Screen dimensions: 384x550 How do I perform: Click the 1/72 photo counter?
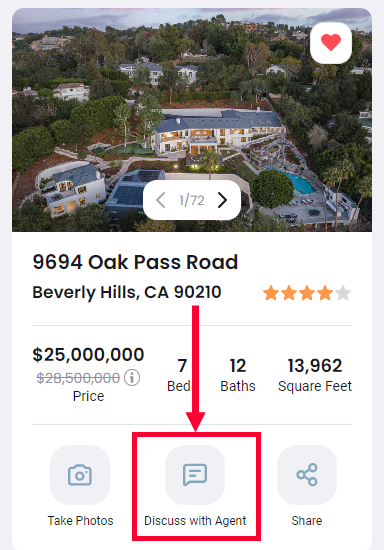[191, 200]
